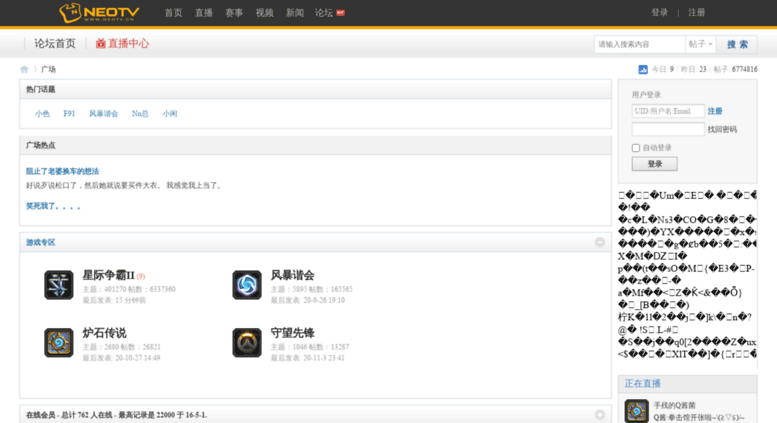This screenshot has height=423, width=777.
Task: Click 登录 in the top right header
Action: pyautogui.click(x=660, y=13)
